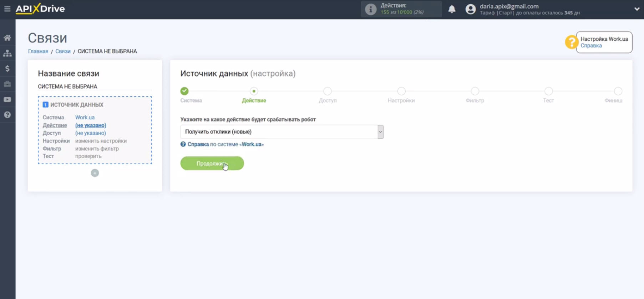Click the Действие (не указано) link
This screenshot has width=644, height=299.
91,125
